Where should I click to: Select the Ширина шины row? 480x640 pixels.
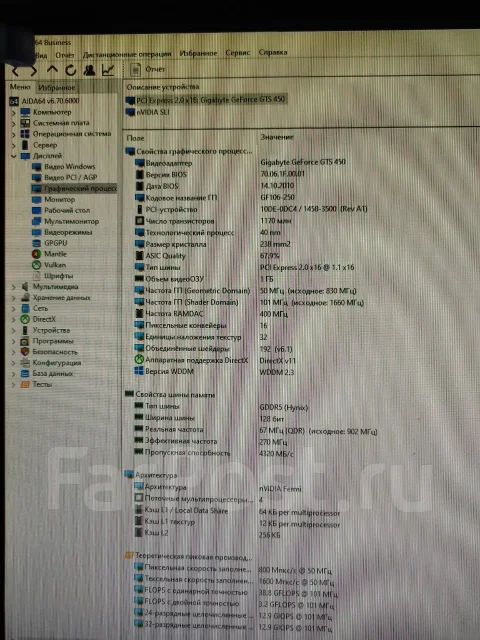[209, 418]
